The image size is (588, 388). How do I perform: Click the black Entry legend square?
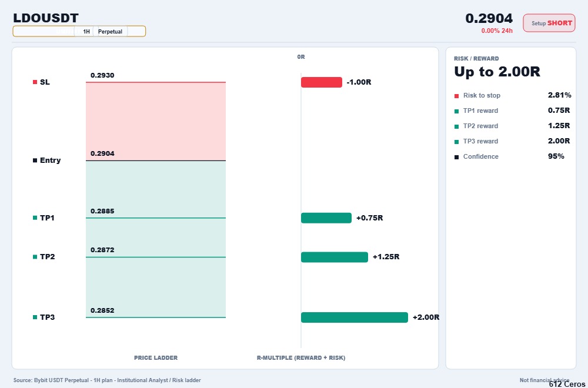point(35,160)
